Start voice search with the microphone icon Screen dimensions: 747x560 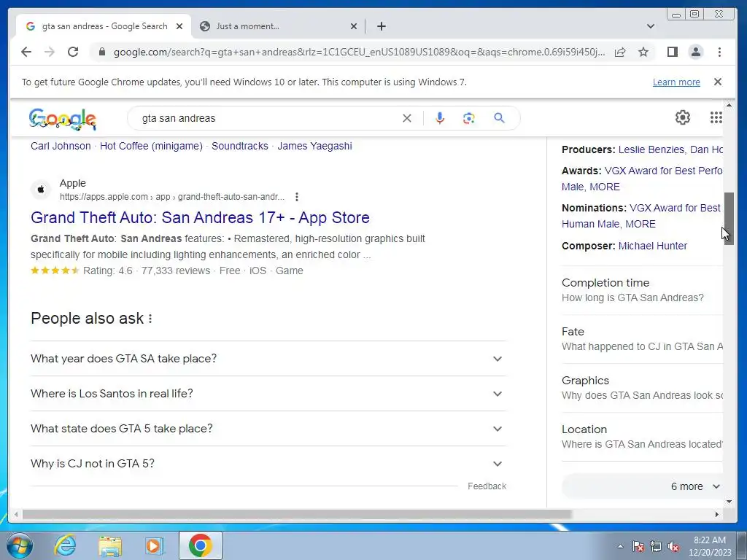(x=440, y=118)
